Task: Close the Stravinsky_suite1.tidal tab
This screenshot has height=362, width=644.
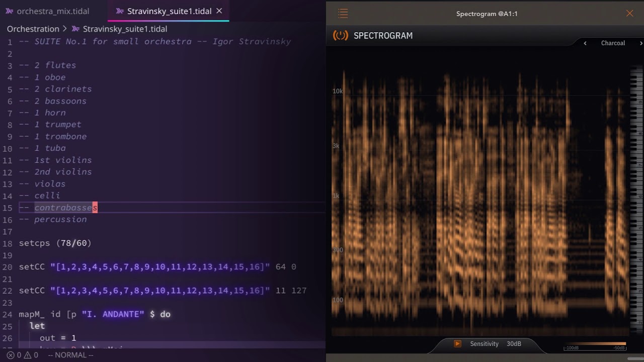Action: pos(219,11)
